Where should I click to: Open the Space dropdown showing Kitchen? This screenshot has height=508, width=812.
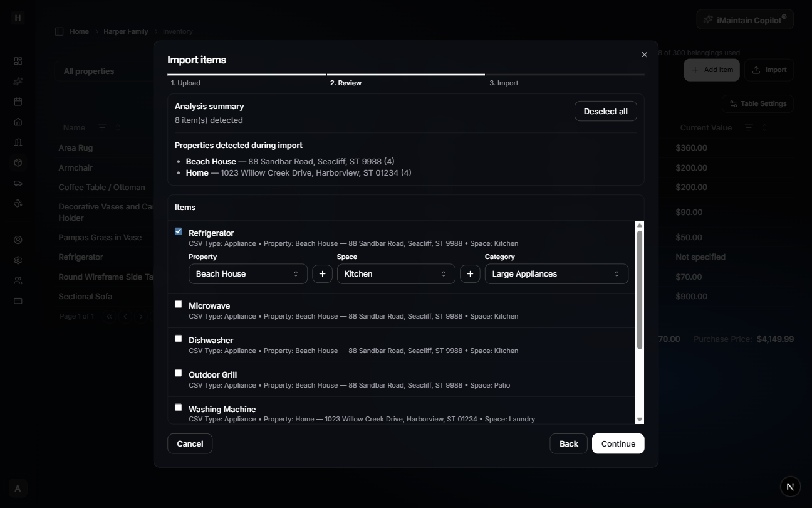click(395, 273)
